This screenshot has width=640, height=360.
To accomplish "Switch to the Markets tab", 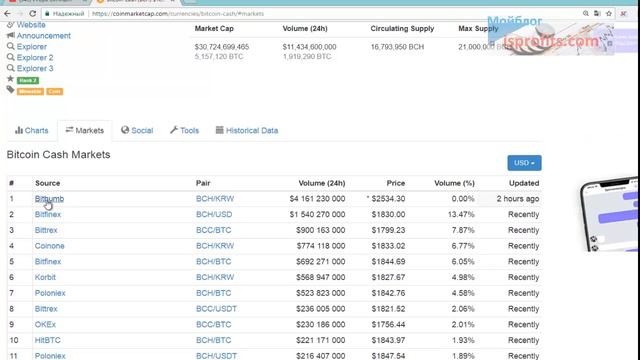I will point(85,131).
